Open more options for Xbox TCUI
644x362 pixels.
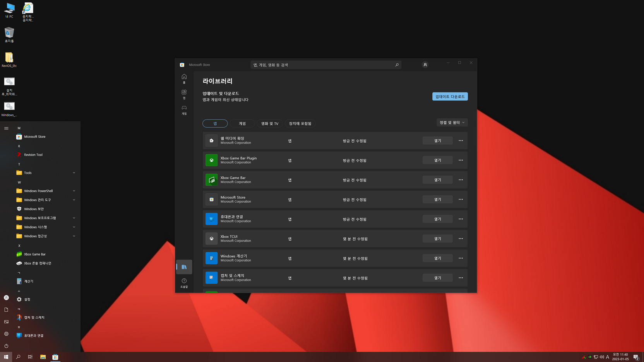click(461, 239)
